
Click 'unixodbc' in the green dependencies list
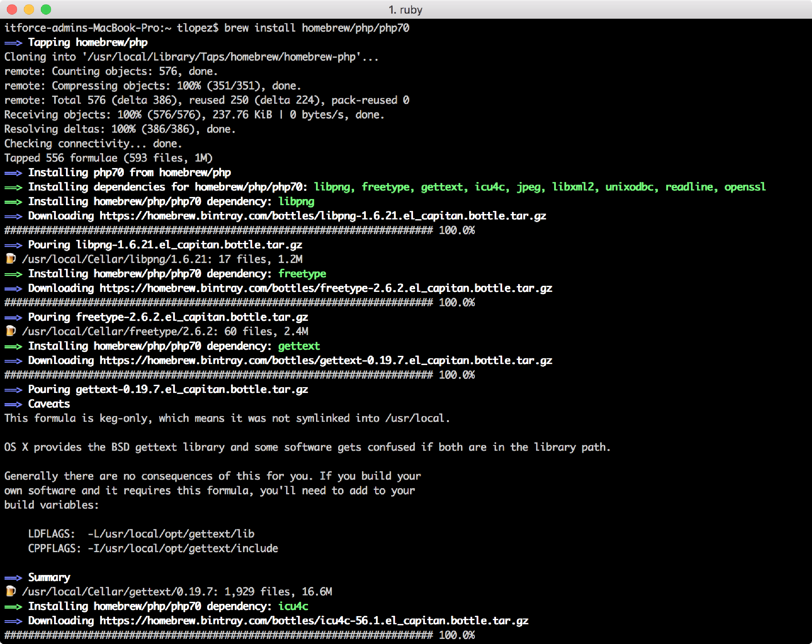click(x=629, y=187)
